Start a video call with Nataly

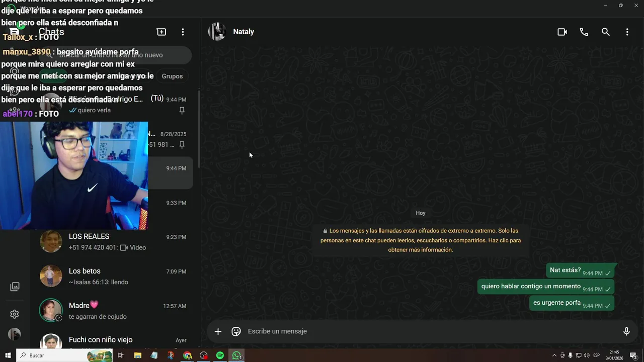(562, 32)
